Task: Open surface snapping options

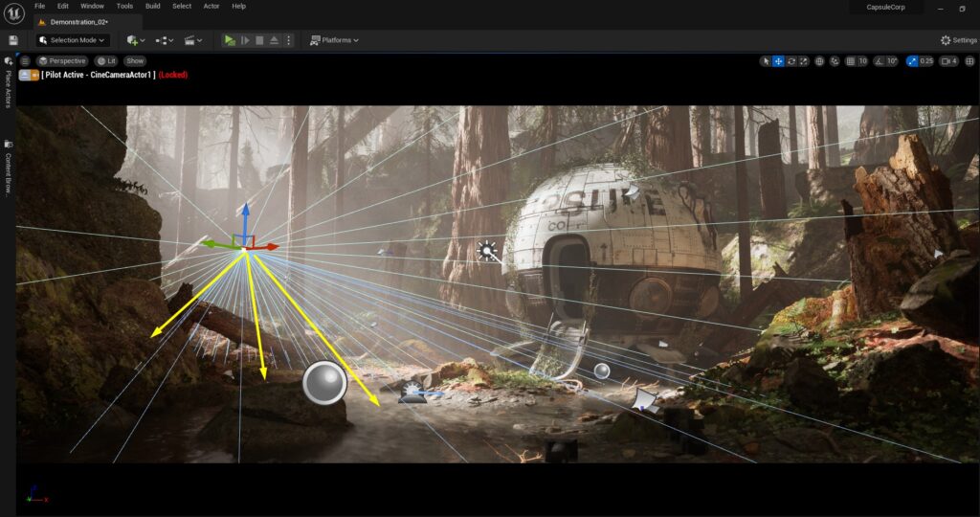Action: (835, 61)
